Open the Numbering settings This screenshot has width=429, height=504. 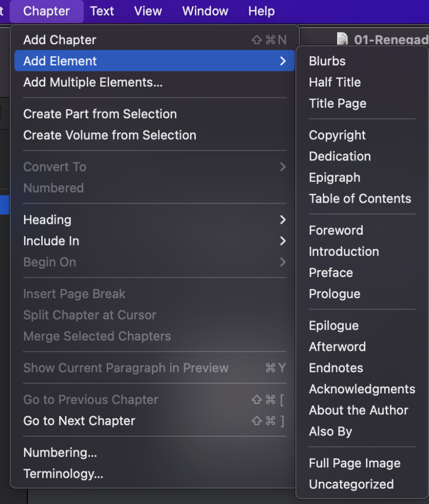point(60,452)
